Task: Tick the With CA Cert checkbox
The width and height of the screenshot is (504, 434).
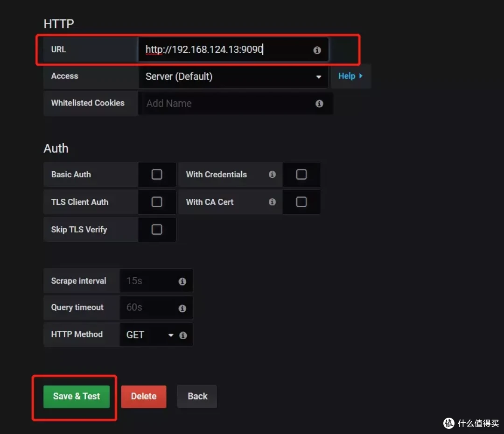Action: [301, 202]
